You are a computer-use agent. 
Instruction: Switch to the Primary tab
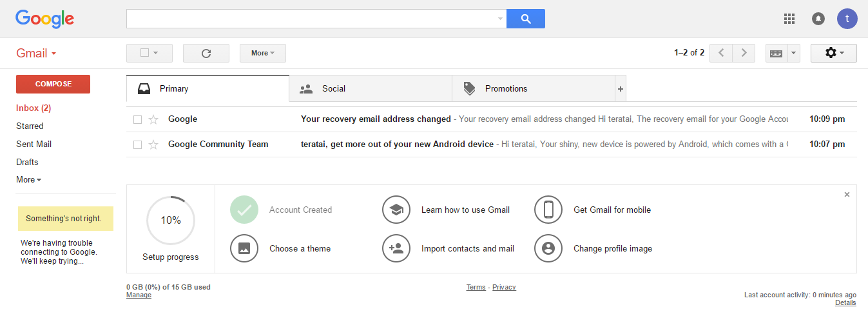[x=207, y=89]
